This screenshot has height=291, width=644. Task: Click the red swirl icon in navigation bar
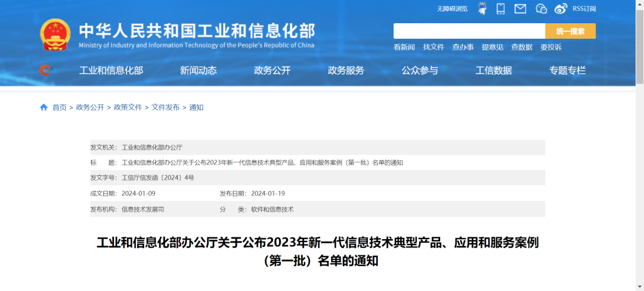point(45,70)
